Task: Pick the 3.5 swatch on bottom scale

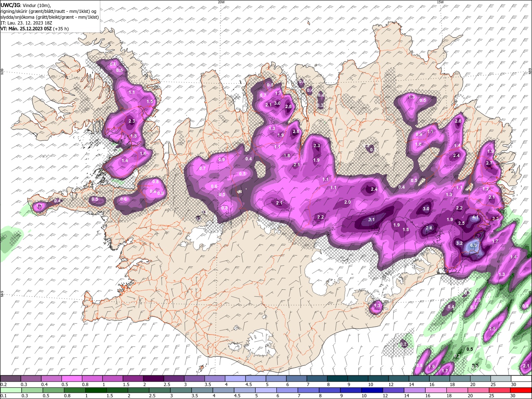Action: pos(202,390)
